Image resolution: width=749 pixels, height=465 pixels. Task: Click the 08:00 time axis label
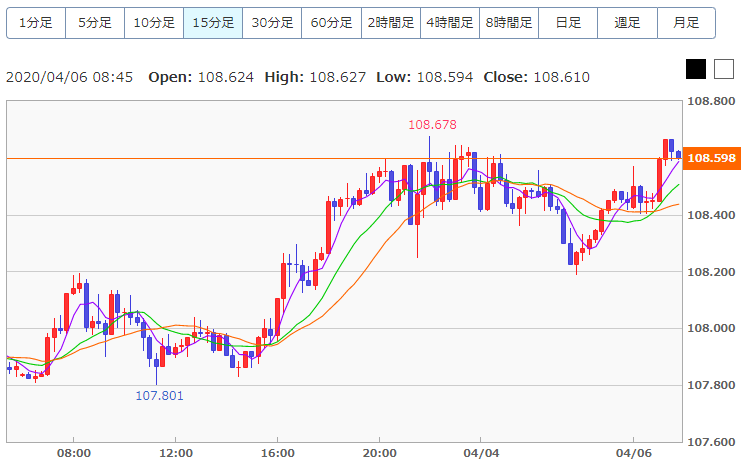tap(74, 453)
